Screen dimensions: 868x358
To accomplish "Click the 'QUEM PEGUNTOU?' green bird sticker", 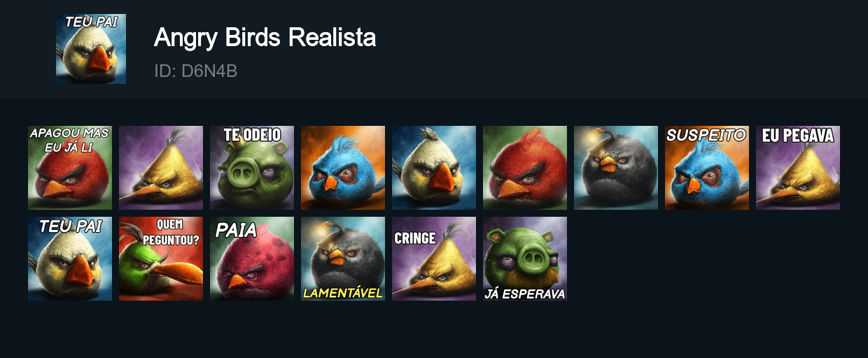I will click(161, 259).
